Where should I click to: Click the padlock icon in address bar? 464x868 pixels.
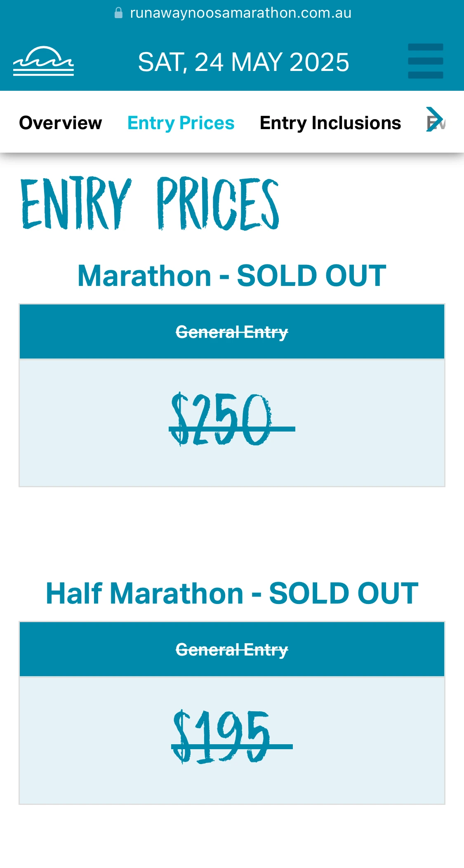point(118,13)
